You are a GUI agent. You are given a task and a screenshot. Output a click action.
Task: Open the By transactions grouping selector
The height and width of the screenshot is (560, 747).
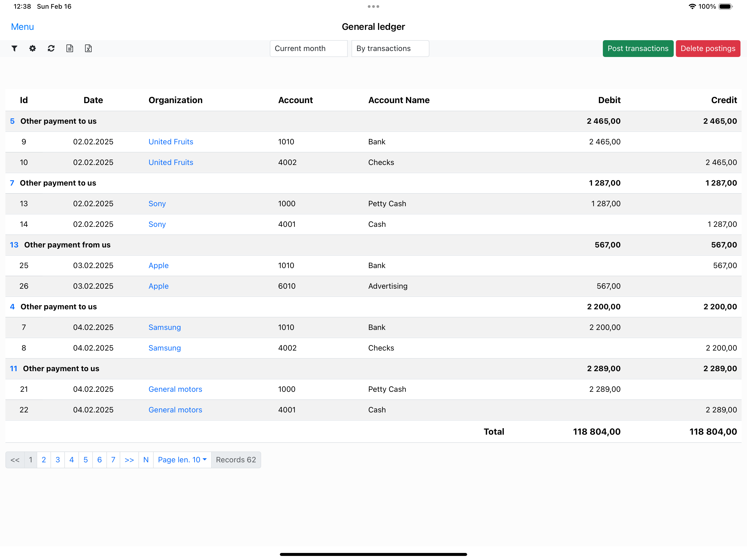390,49
